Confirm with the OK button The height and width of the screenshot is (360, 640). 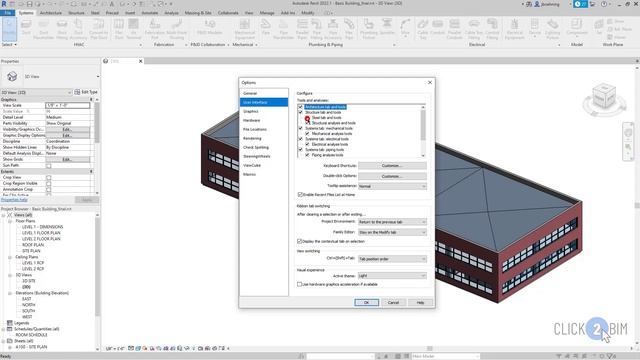tap(367, 302)
